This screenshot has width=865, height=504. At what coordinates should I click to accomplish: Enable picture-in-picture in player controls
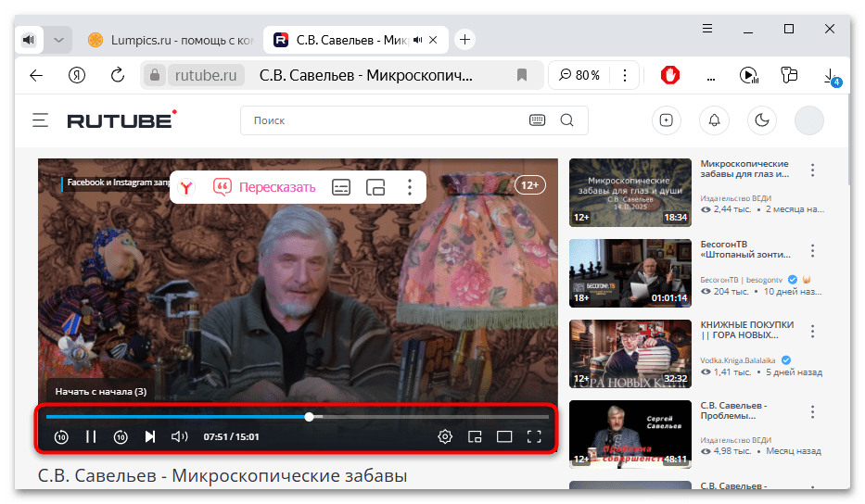(x=475, y=436)
